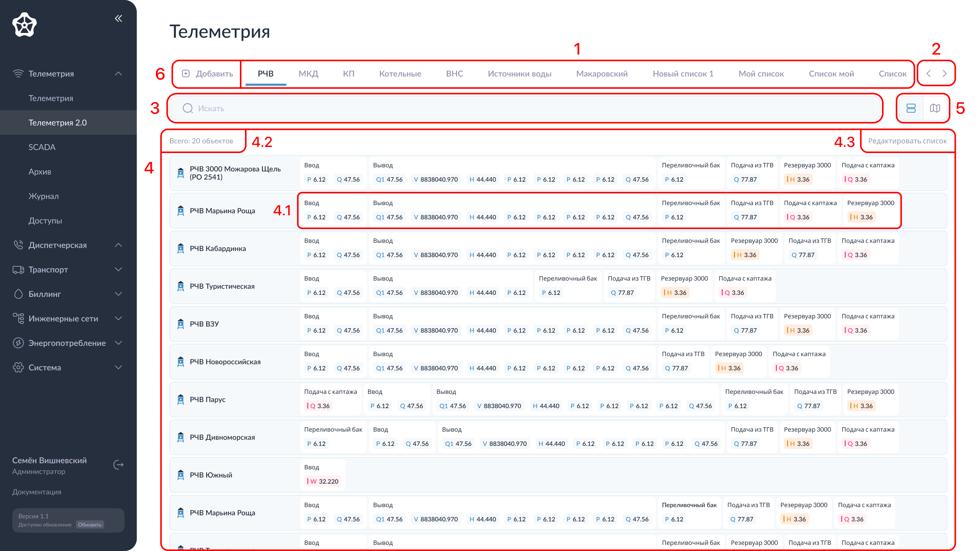Expand the Транспорт section chevron
Image resolution: width=980 pixels, height=551 pixels.
(118, 270)
